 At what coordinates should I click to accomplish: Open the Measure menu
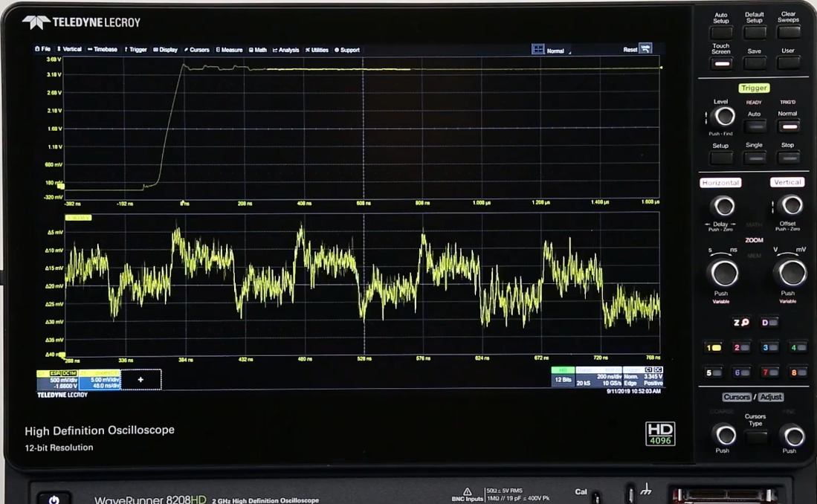click(230, 50)
